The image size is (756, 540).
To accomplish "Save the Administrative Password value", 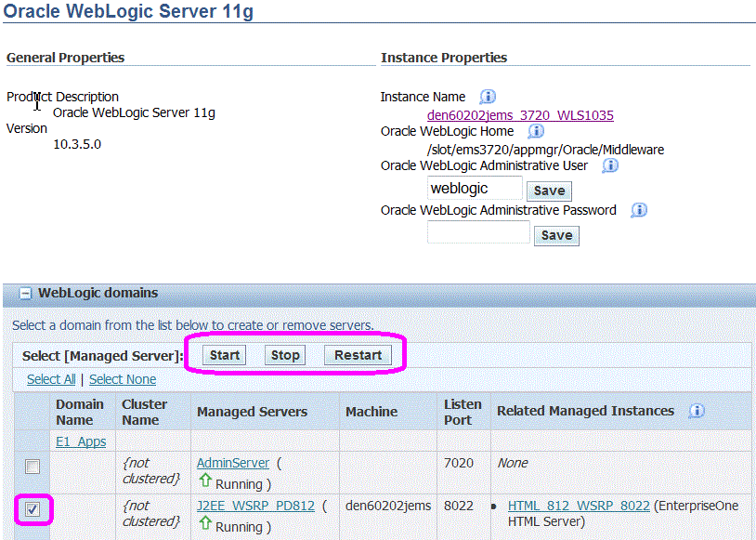I will point(556,235).
